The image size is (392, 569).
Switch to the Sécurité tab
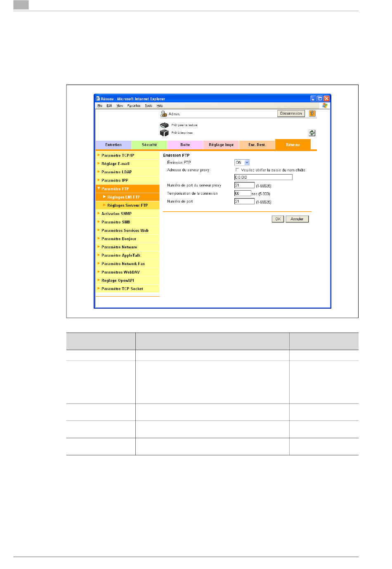pos(149,145)
